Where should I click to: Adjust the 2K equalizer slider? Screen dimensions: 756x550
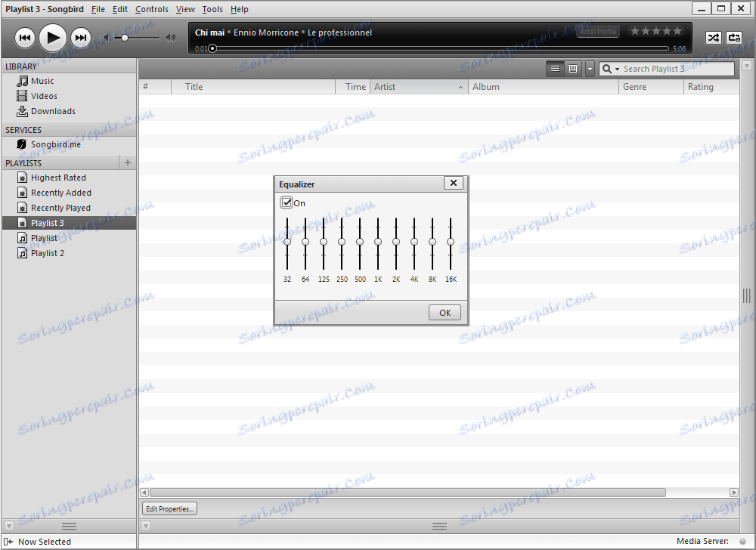pos(396,242)
